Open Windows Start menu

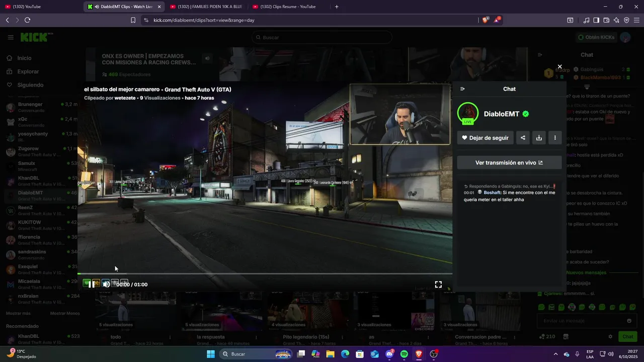(x=210, y=354)
